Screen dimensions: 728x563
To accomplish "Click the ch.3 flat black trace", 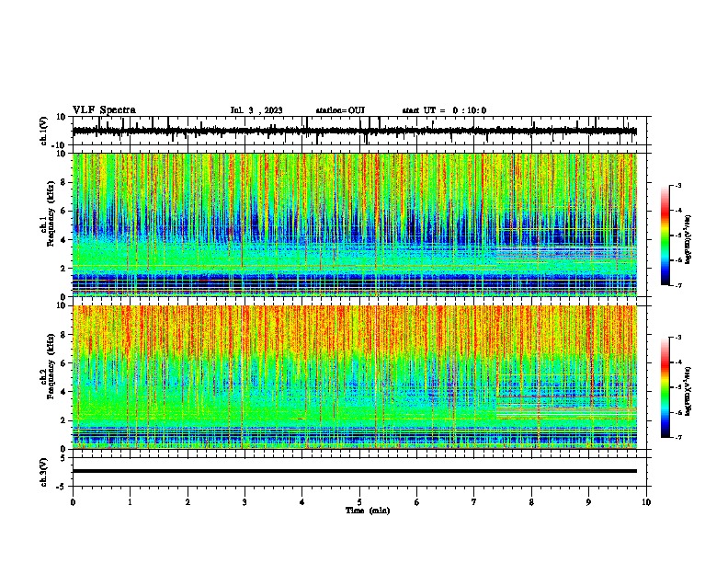I will 355,471.
